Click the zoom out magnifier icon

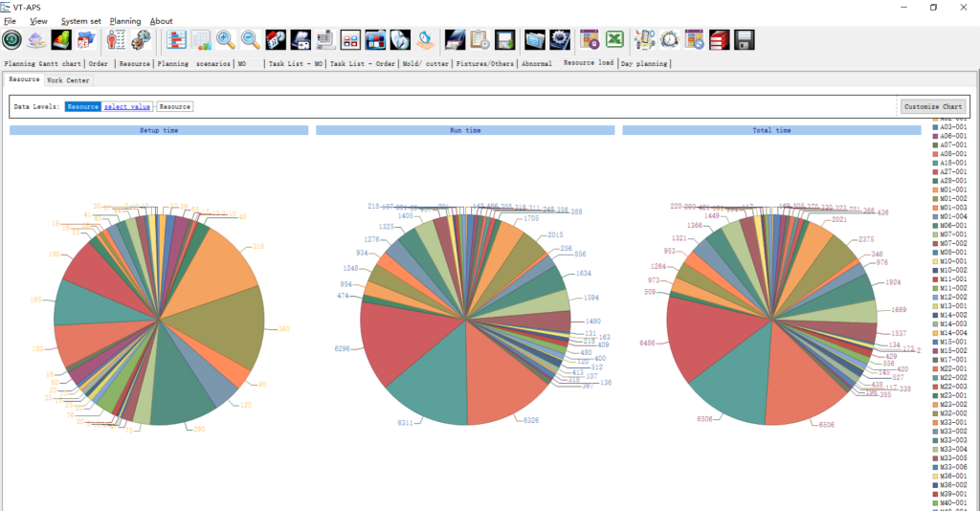point(251,39)
